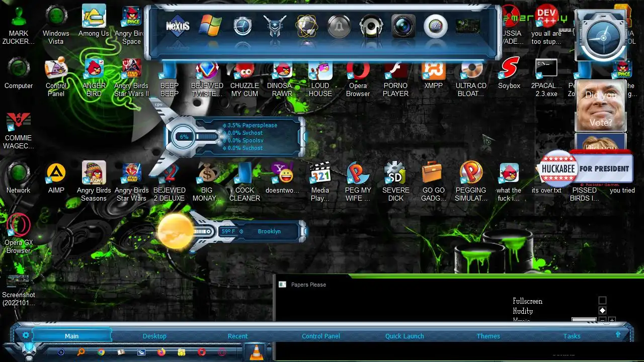Open the Nexus logo in the dock
The image size is (644, 362).
(x=178, y=25)
